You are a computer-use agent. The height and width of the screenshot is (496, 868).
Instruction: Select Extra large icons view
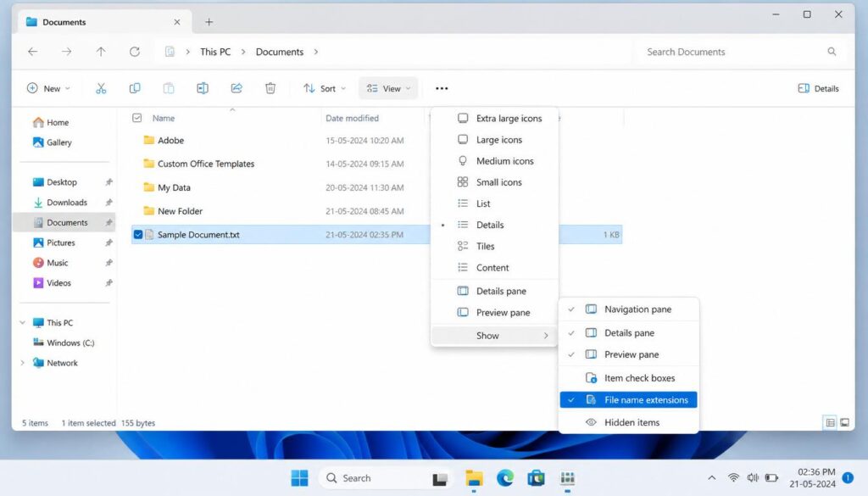494,119
